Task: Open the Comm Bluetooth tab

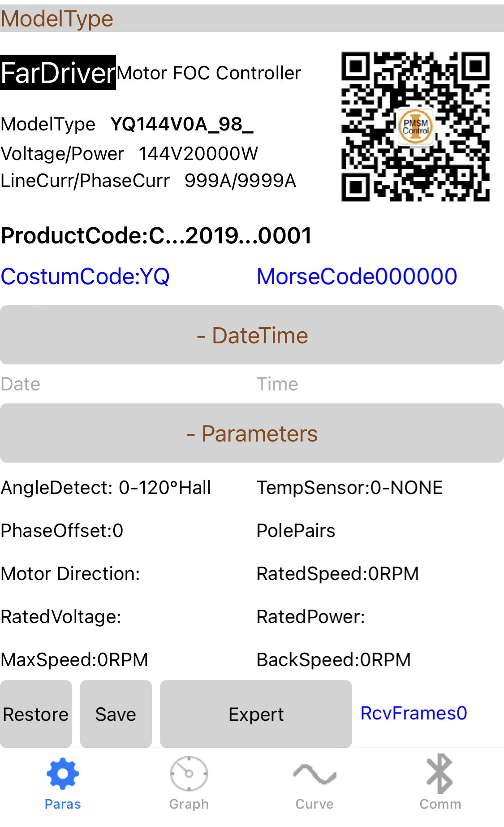Action: click(440, 782)
